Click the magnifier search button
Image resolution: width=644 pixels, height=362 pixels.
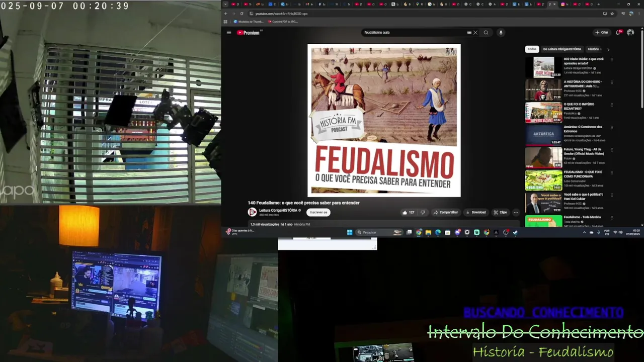pyautogui.click(x=486, y=33)
